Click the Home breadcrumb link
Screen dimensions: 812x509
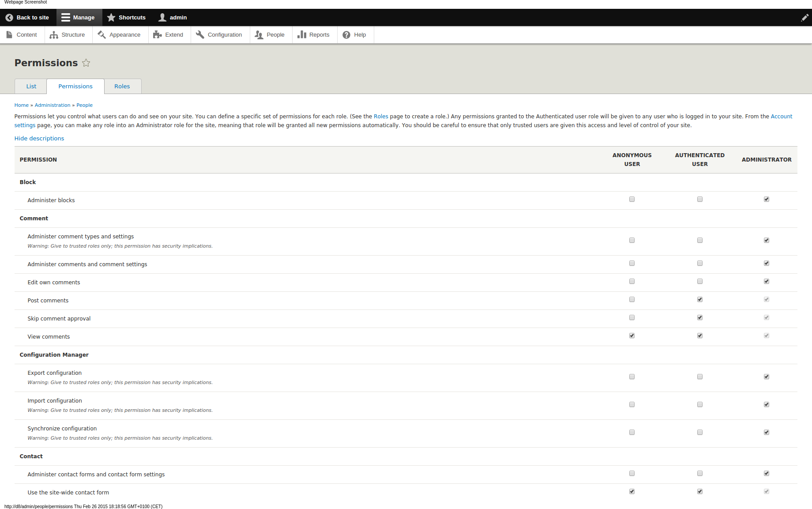[x=22, y=105]
